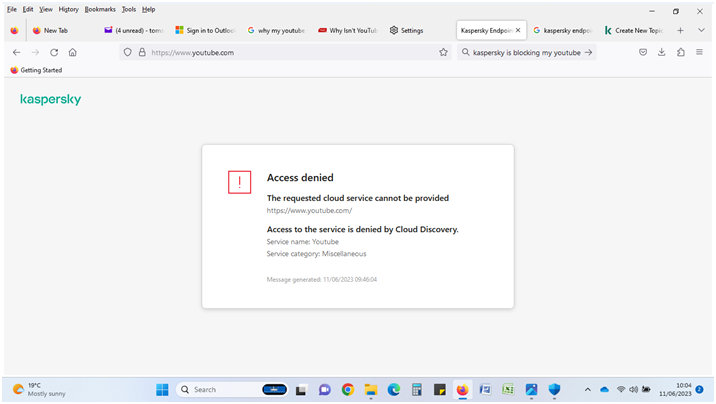Click the tracking protection shield icon

pyautogui.click(x=128, y=52)
